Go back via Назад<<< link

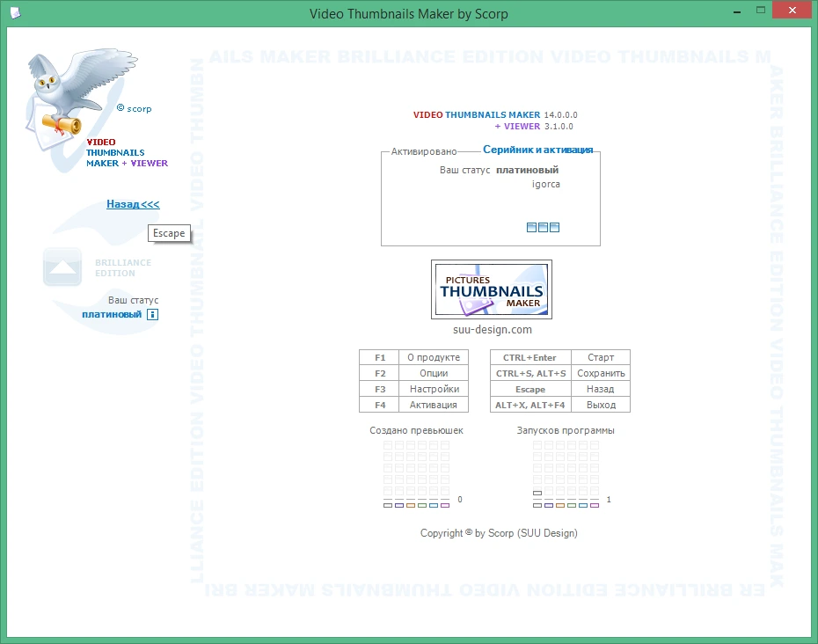tap(133, 204)
